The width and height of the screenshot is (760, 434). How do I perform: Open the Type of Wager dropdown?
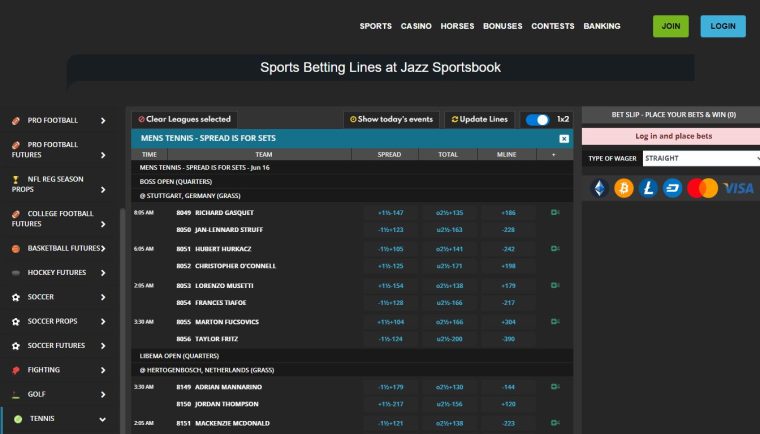coord(701,159)
